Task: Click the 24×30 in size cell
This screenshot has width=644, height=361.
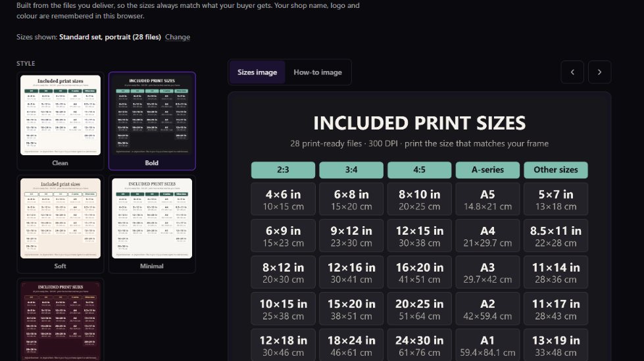Action: pyautogui.click(x=419, y=345)
